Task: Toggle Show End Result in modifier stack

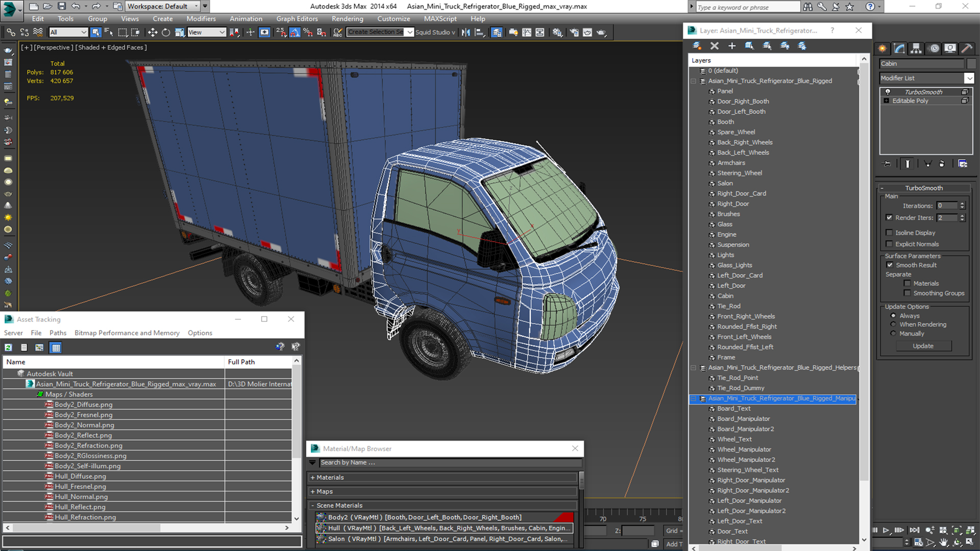Action: [x=908, y=164]
